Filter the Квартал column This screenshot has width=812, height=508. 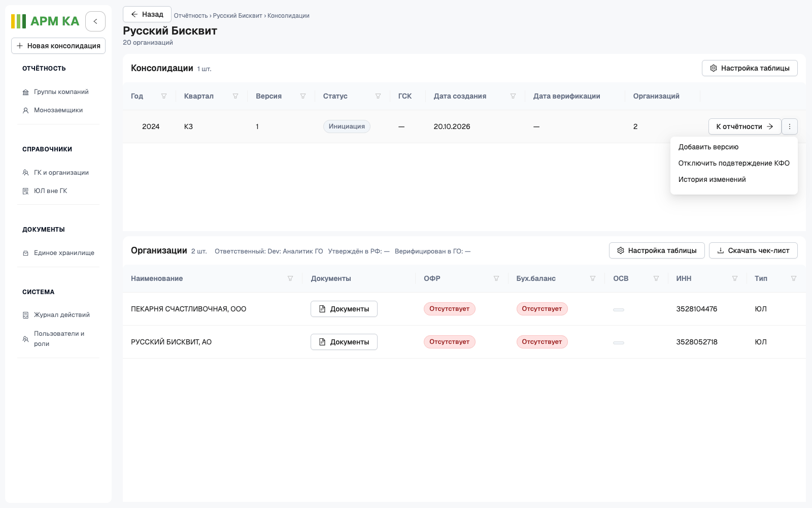click(235, 96)
